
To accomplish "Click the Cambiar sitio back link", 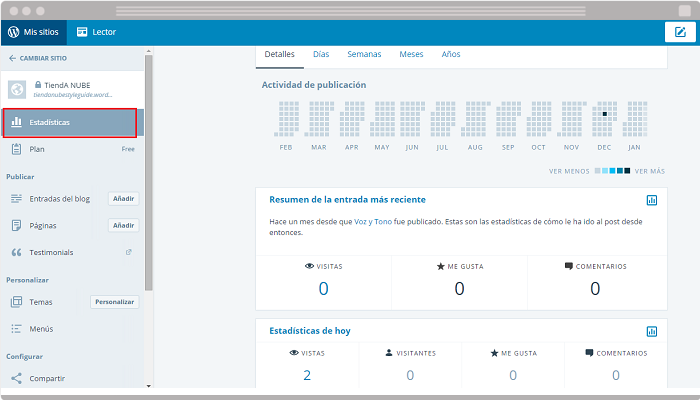I will 37,58.
